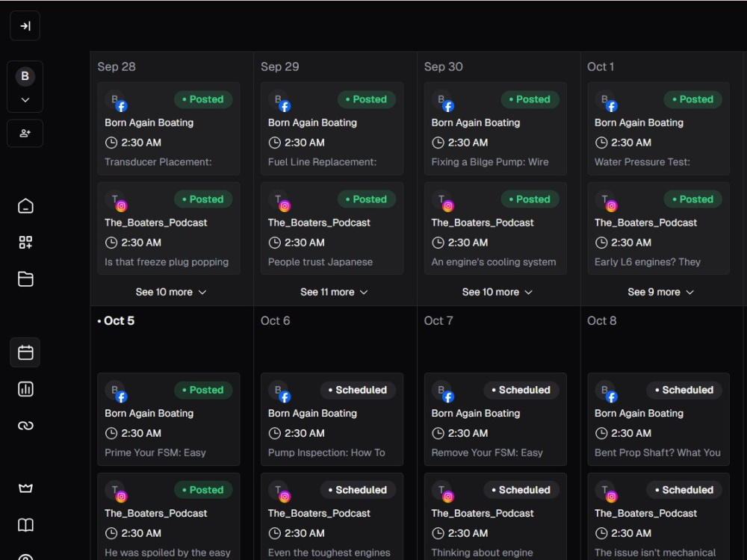This screenshot has height=560, width=747.
Task: Open Sep 29 Fuel Line Replacement post
Action: tap(332, 128)
